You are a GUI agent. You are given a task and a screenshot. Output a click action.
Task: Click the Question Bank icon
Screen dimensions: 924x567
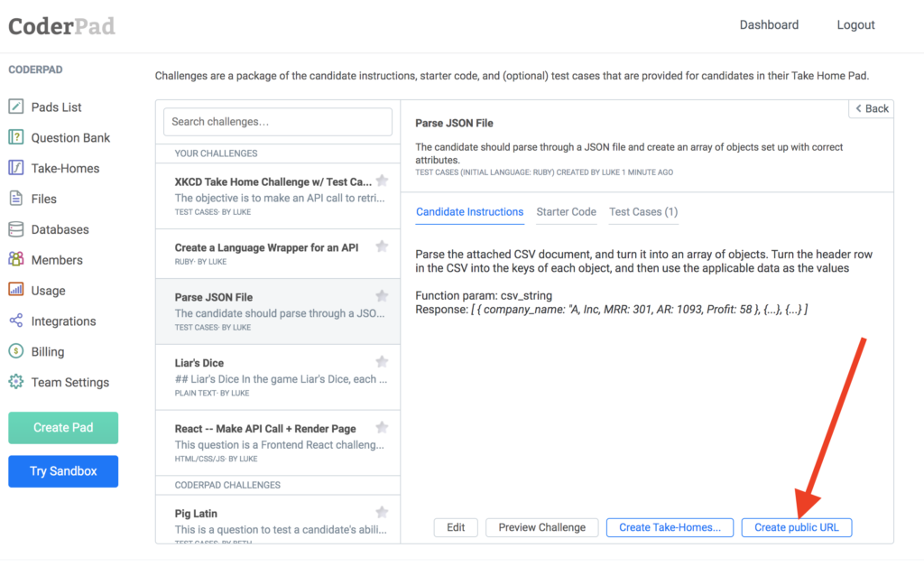(16, 137)
